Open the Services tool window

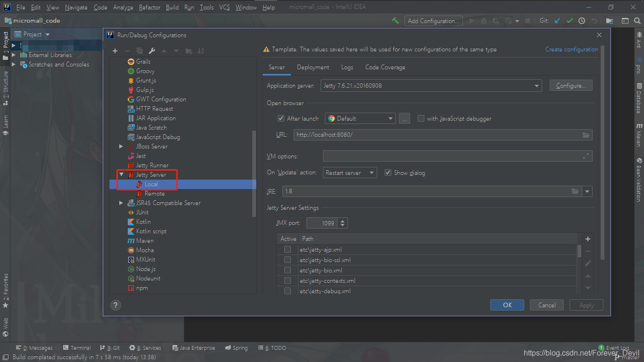pyautogui.click(x=145, y=348)
